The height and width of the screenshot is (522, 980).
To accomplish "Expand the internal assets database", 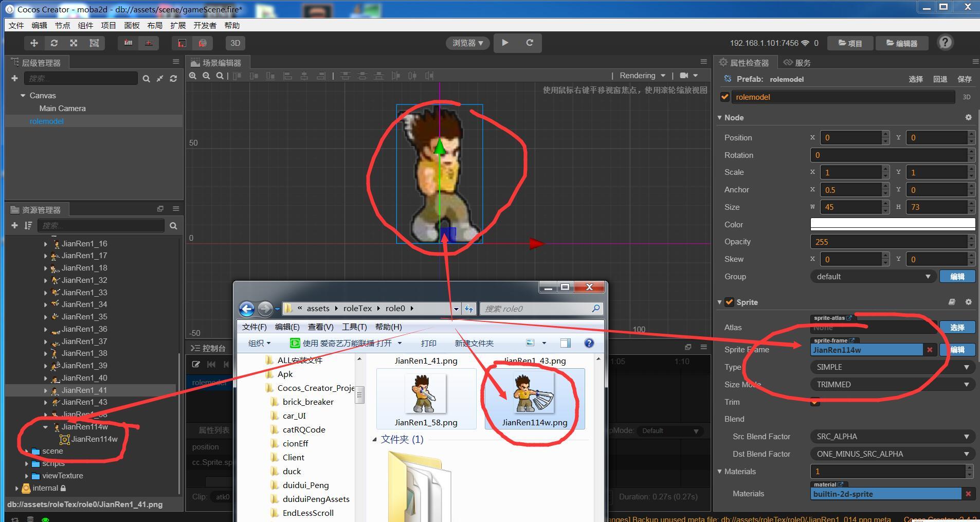I will 16,488.
